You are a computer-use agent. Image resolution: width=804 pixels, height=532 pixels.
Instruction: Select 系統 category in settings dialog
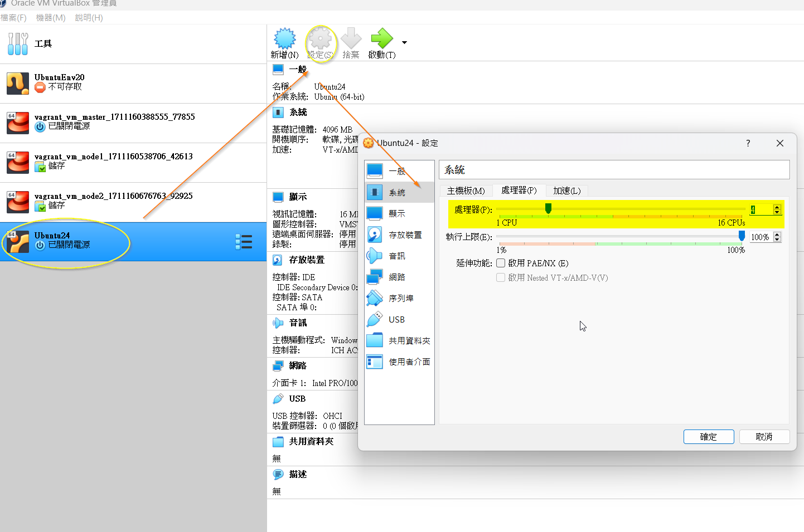tap(399, 192)
